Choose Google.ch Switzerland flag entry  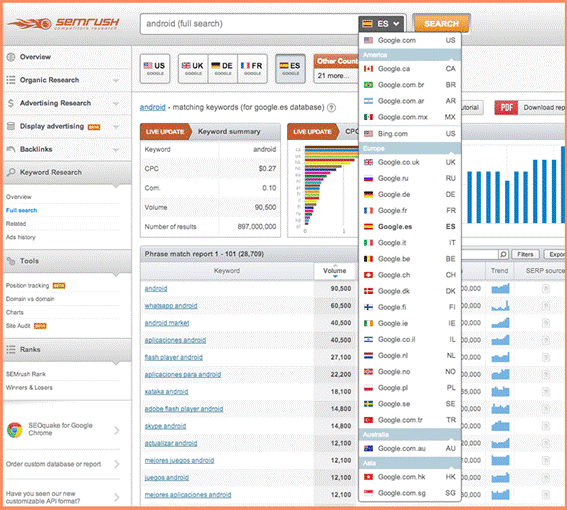click(x=410, y=275)
